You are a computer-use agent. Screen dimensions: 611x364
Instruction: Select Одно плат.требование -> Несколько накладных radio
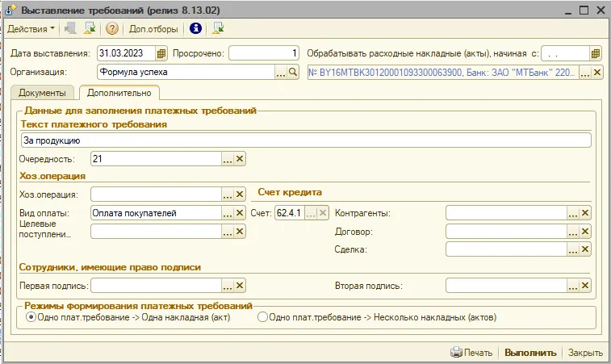[x=262, y=317]
